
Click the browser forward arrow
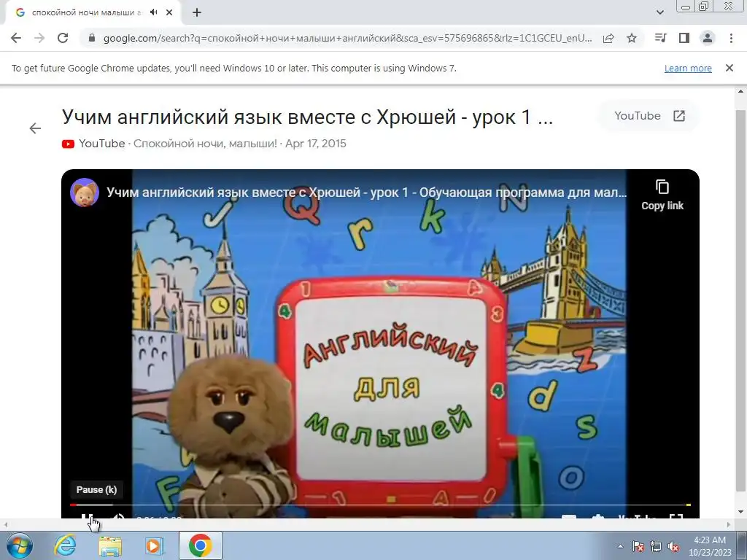click(39, 38)
